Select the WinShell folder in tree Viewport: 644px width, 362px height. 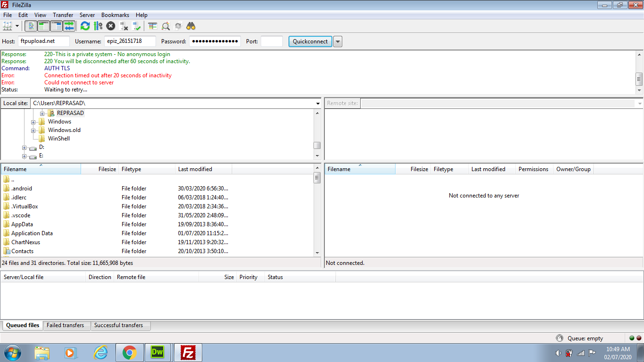pyautogui.click(x=59, y=139)
